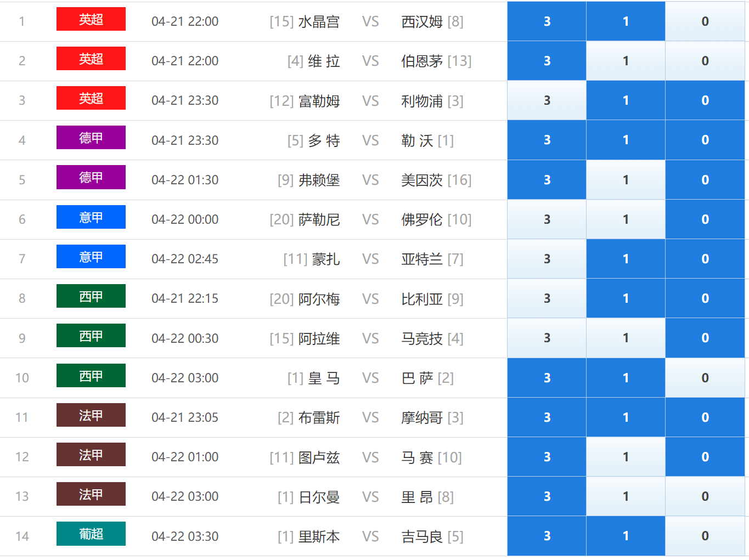Click the home team name 阿尔梅

pos(319,299)
